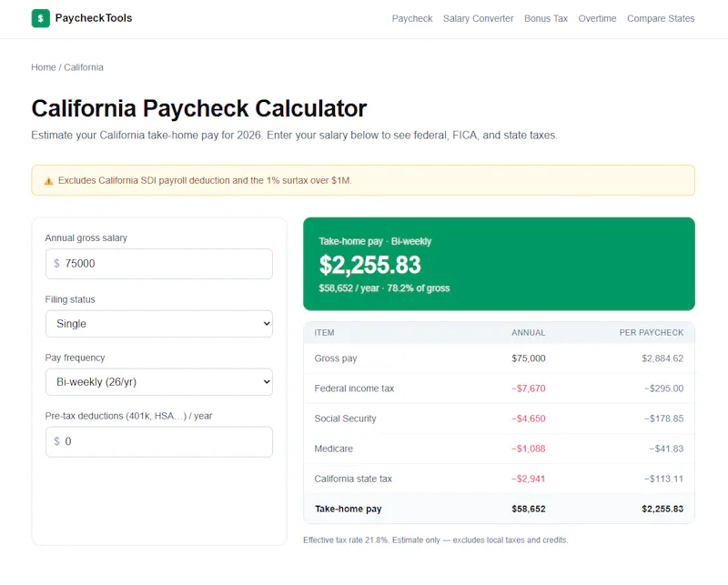Click the California breadcrumb
Image resolution: width=728 pixels, height=585 pixels.
[84, 67]
